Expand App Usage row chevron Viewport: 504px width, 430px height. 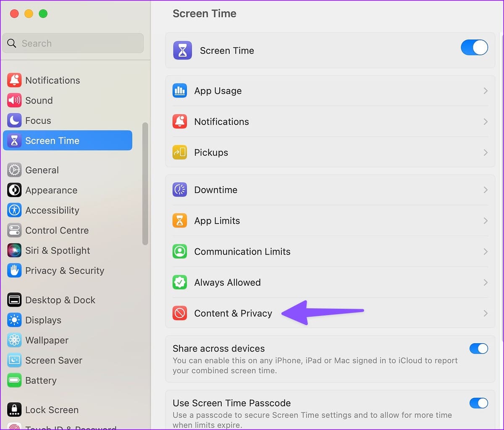point(486,91)
